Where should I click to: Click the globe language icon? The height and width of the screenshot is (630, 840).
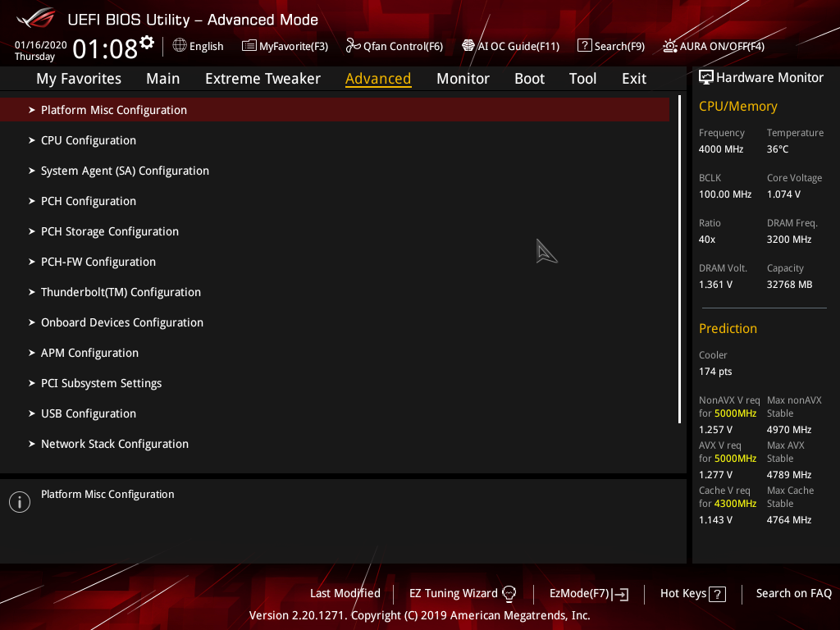pyautogui.click(x=180, y=45)
